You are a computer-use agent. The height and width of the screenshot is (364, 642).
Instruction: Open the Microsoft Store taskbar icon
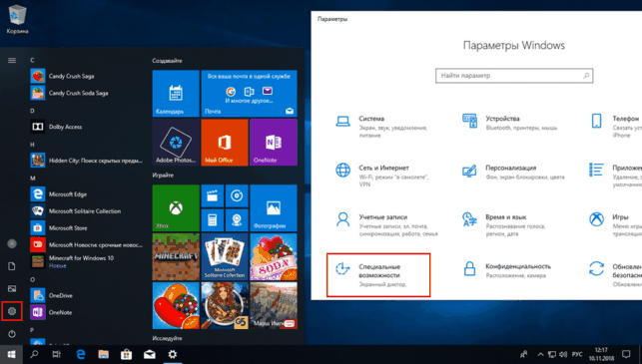pos(126,354)
